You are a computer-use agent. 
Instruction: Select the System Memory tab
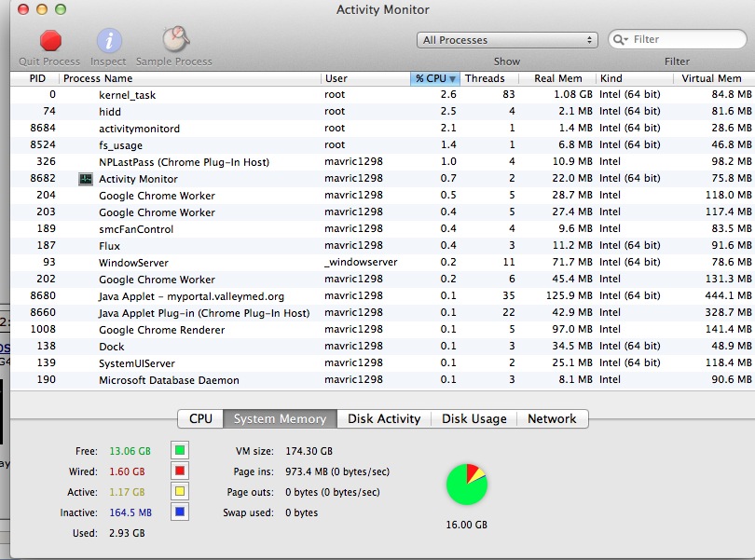tap(280, 419)
